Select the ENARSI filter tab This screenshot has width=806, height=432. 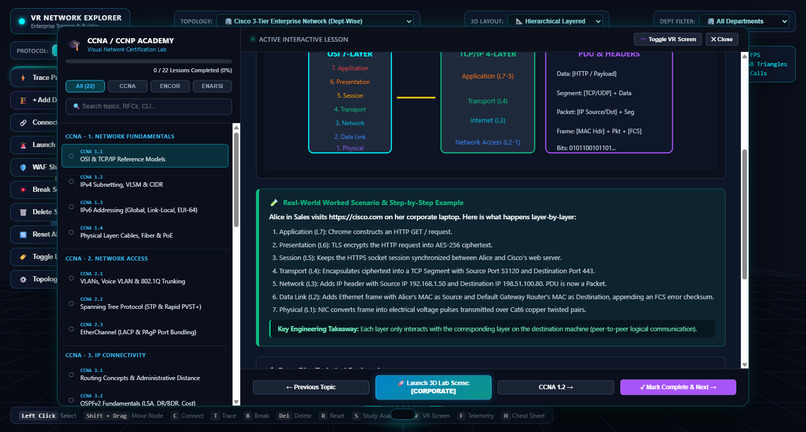coord(212,86)
